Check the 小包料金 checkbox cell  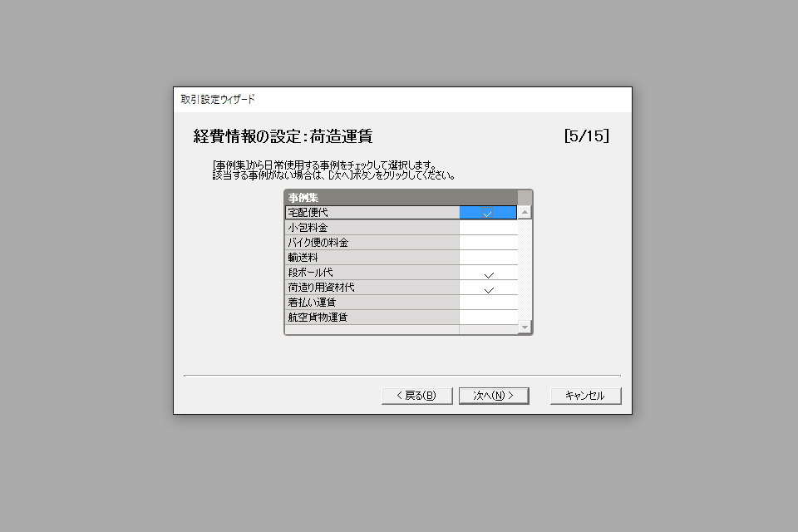488,228
